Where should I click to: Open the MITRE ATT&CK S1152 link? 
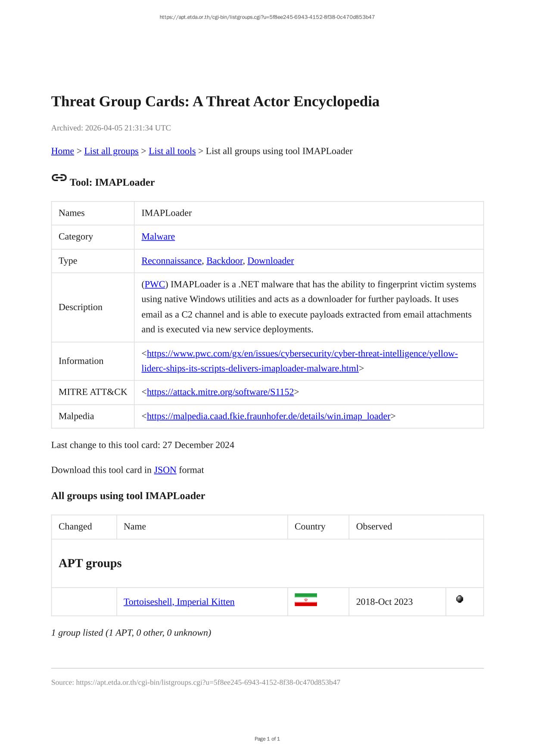(x=220, y=392)
